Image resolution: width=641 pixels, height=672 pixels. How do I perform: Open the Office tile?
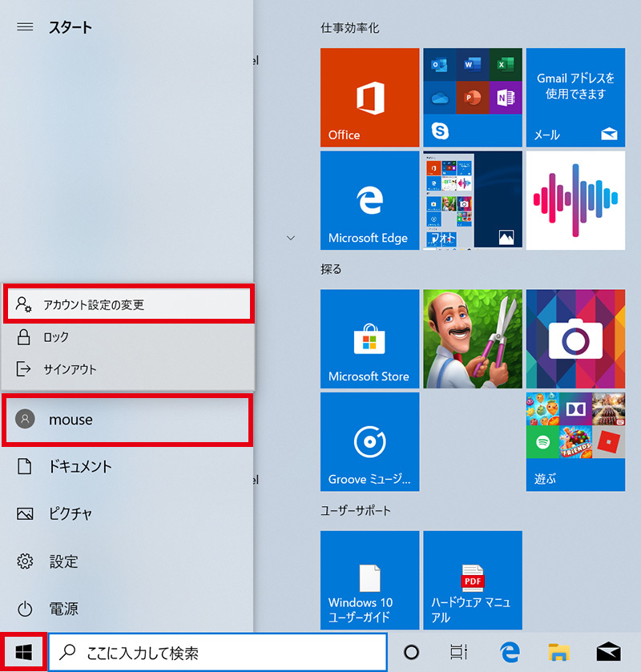pos(369,97)
